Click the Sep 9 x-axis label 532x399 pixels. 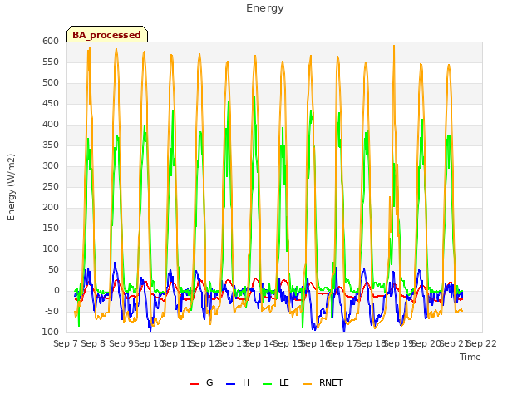click(121, 343)
